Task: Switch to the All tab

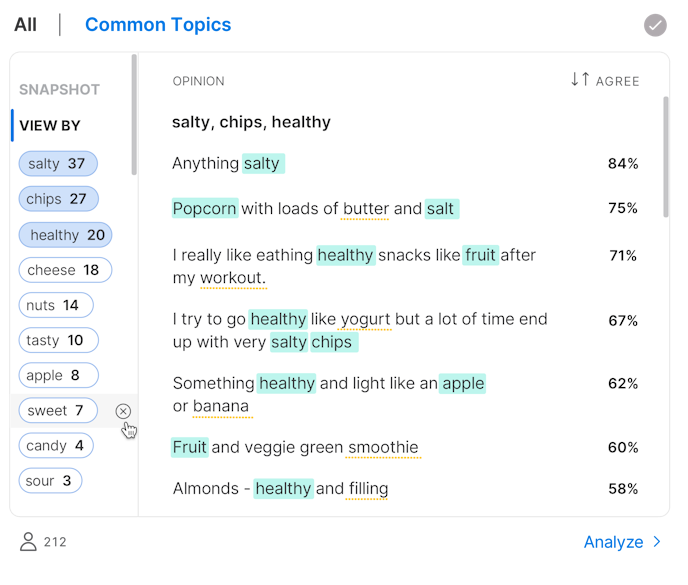Action: (25, 25)
